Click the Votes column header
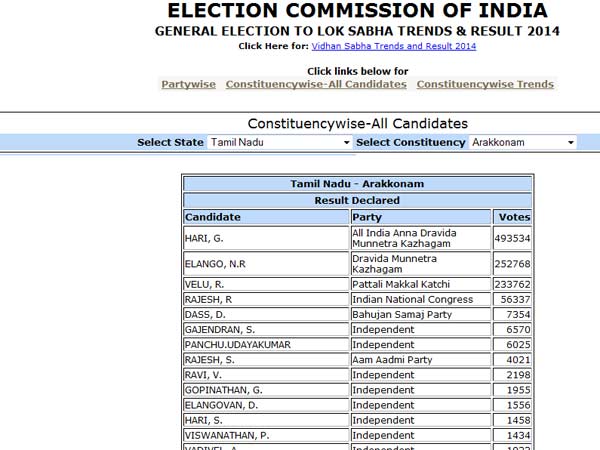This screenshot has width=600, height=450. [x=513, y=217]
